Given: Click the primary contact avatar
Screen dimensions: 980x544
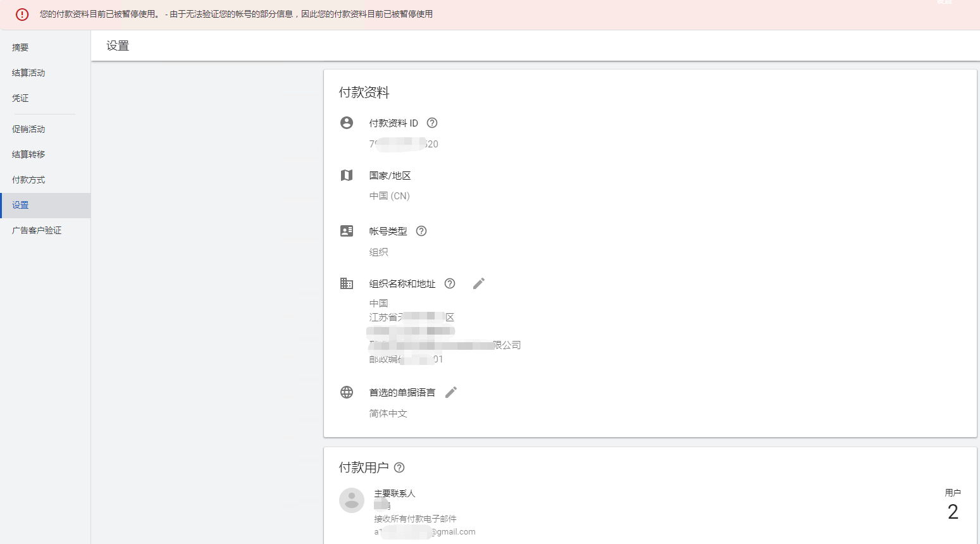Looking at the screenshot, I should tap(352, 500).
